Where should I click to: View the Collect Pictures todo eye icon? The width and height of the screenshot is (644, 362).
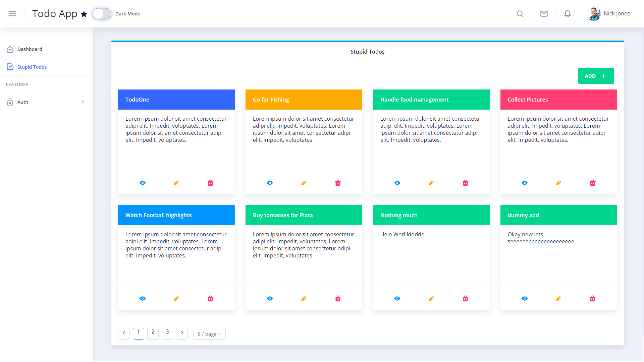tap(525, 183)
